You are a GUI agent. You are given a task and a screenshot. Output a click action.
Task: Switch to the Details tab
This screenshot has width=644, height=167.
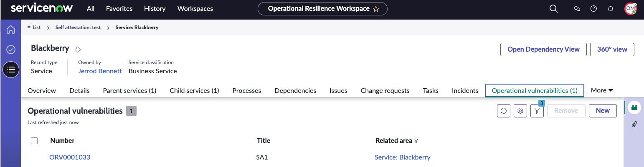pyautogui.click(x=79, y=90)
